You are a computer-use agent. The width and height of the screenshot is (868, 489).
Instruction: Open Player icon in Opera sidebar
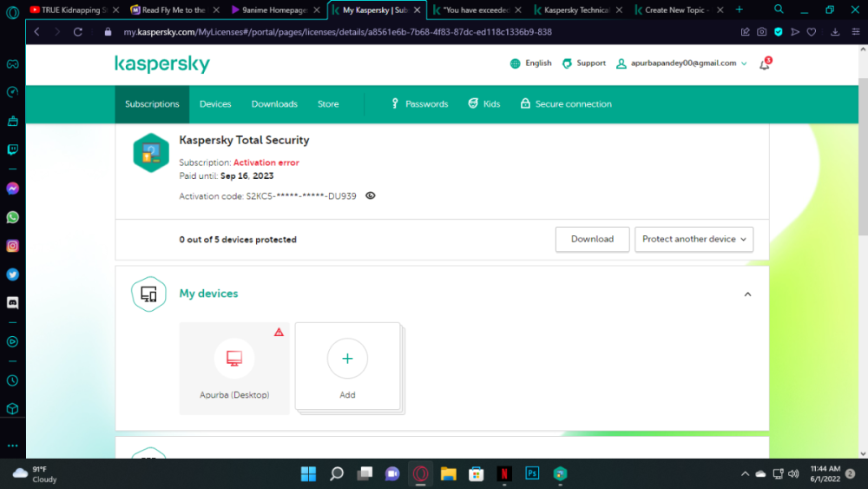12,341
